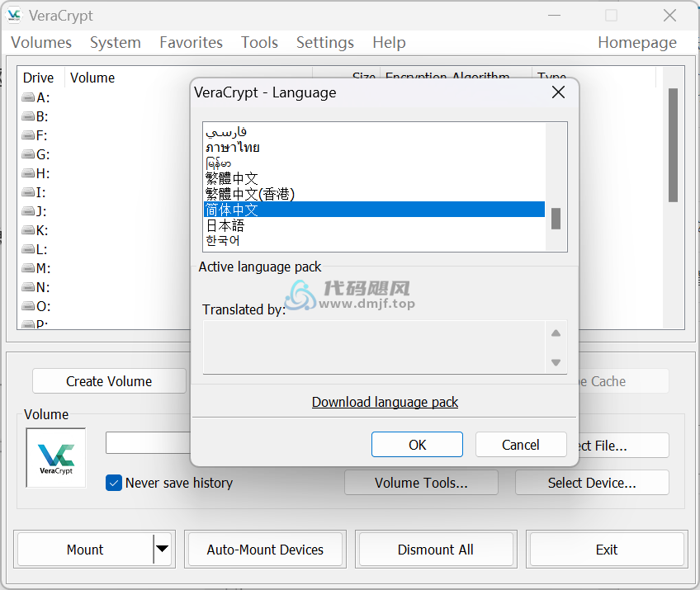Image resolution: width=700 pixels, height=590 pixels.
Task: Select drive N: icon in list
Action: click(29, 287)
